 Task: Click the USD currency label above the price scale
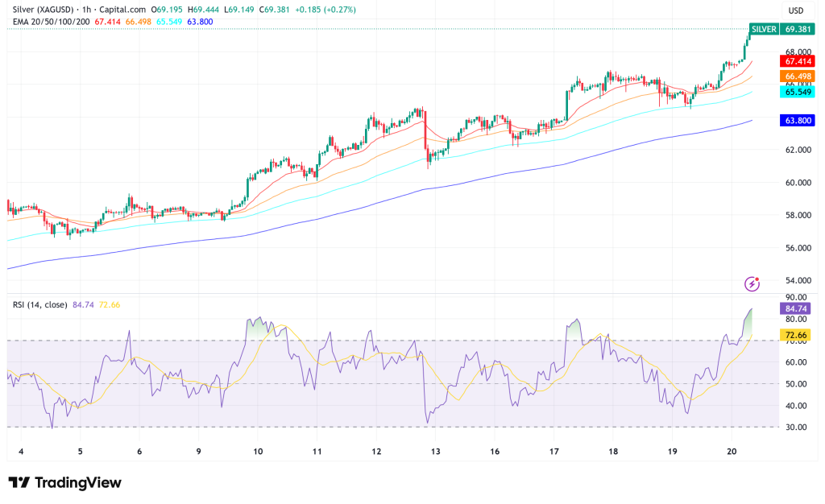(x=794, y=8)
